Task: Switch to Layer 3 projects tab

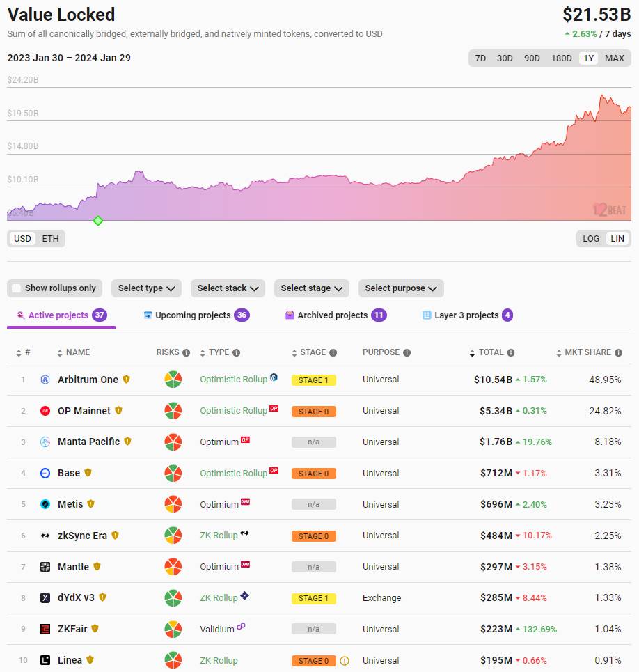Action: pos(467,315)
